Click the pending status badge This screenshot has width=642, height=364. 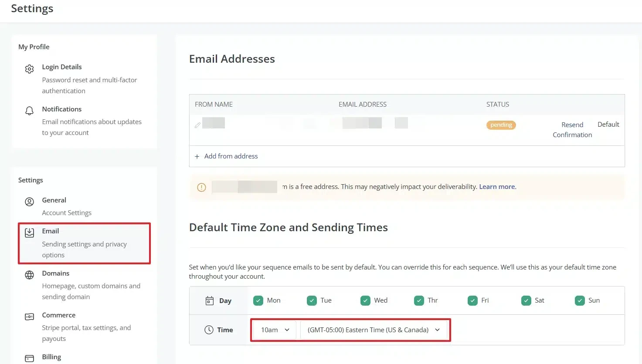pos(501,125)
